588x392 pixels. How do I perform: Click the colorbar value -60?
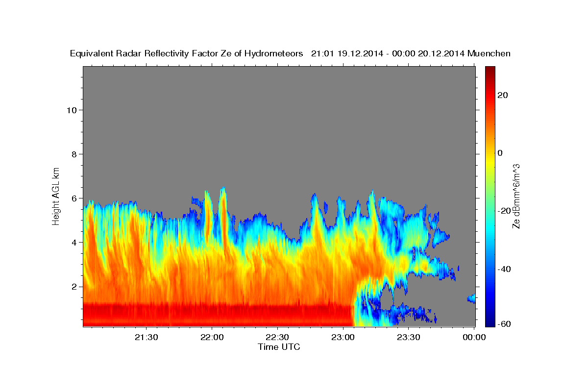coord(504,324)
